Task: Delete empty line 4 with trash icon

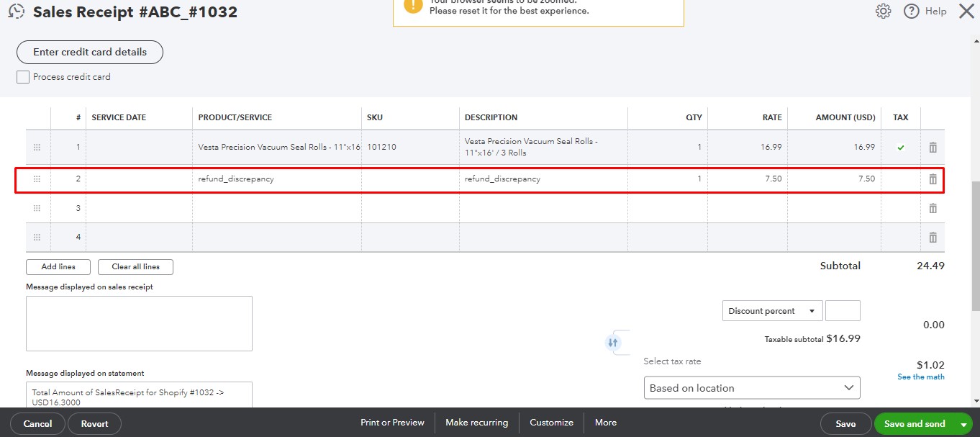Action: click(933, 237)
